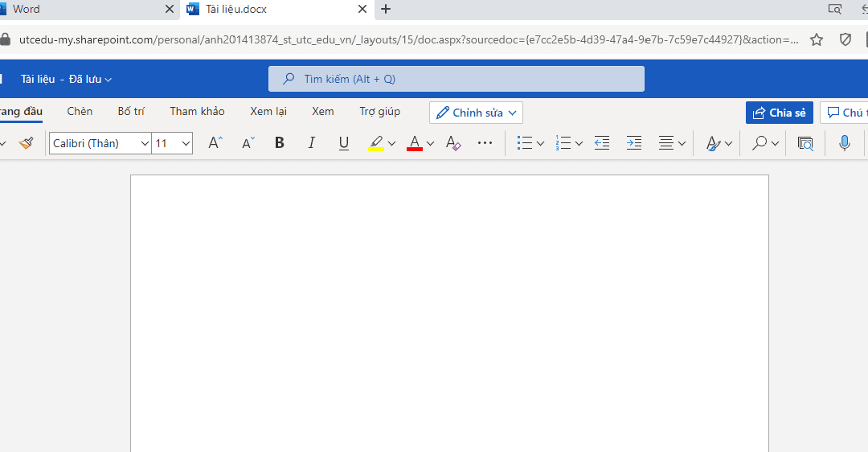Click the browser tab search icon
The height and width of the screenshot is (452, 868).
pyautogui.click(x=835, y=9)
